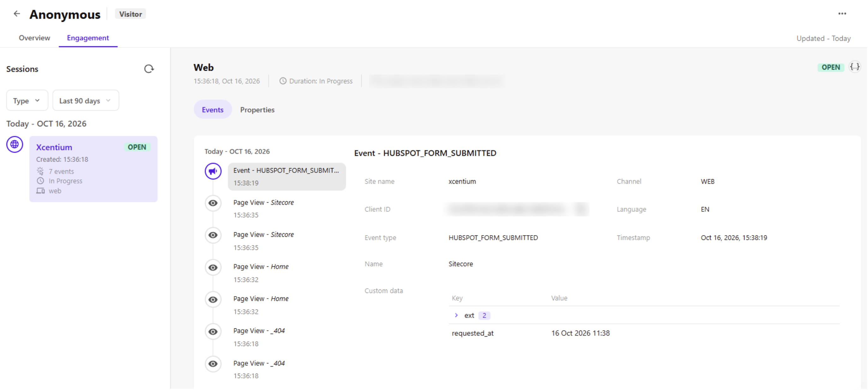Click the Name value Sitecore
Viewport: 868px width, 390px height.
461,264
